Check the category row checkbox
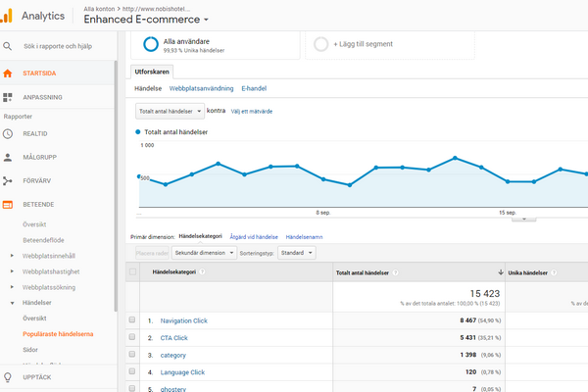Image resolution: width=588 pixels, height=392 pixels. pyautogui.click(x=132, y=354)
